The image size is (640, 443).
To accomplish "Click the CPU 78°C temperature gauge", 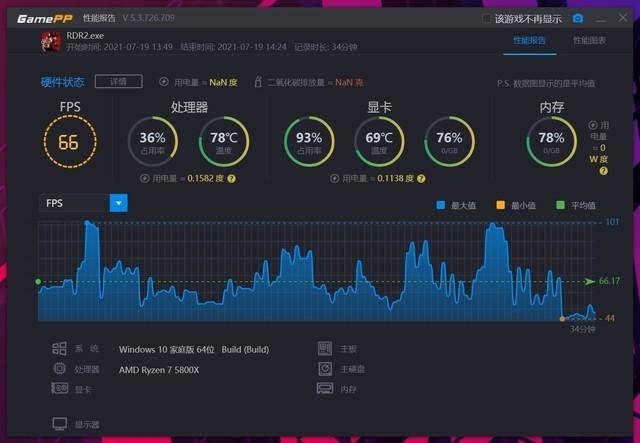I will [x=224, y=142].
